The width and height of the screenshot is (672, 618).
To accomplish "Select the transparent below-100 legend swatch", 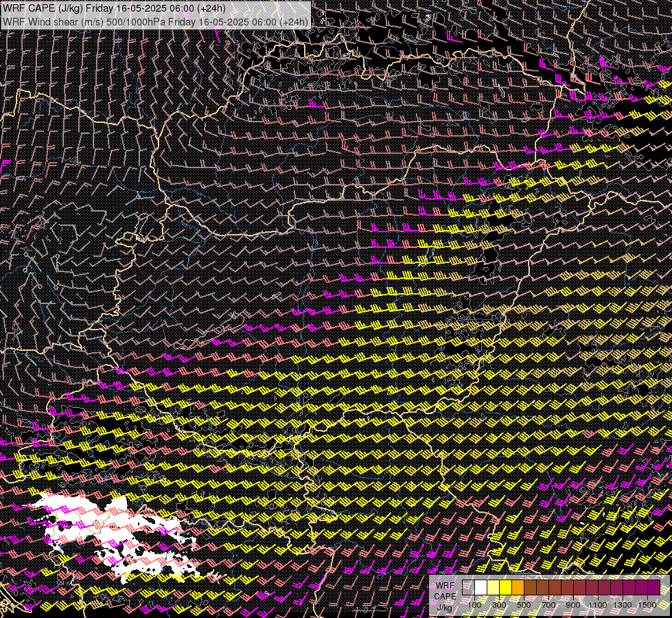I will click(468, 587).
